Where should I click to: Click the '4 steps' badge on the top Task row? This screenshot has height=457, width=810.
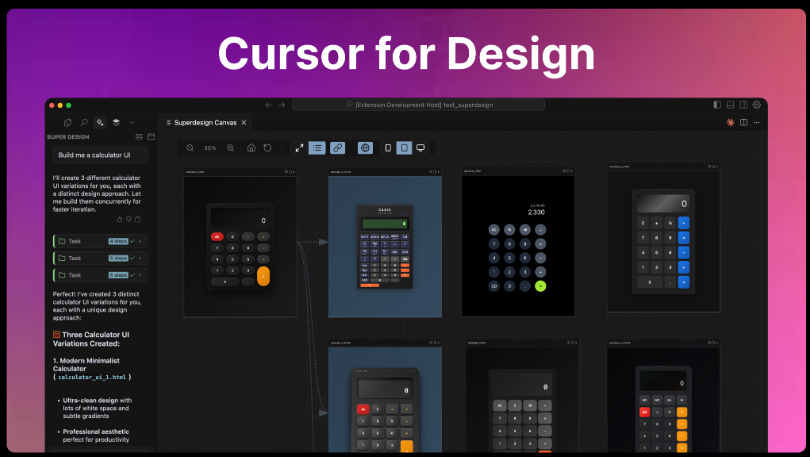[118, 241]
